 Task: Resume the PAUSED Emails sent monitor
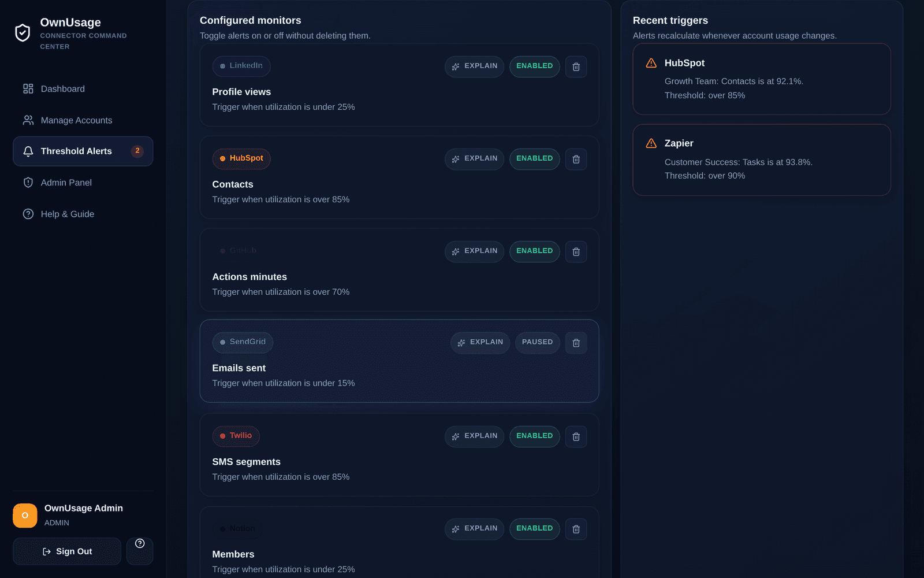point(537,343)
